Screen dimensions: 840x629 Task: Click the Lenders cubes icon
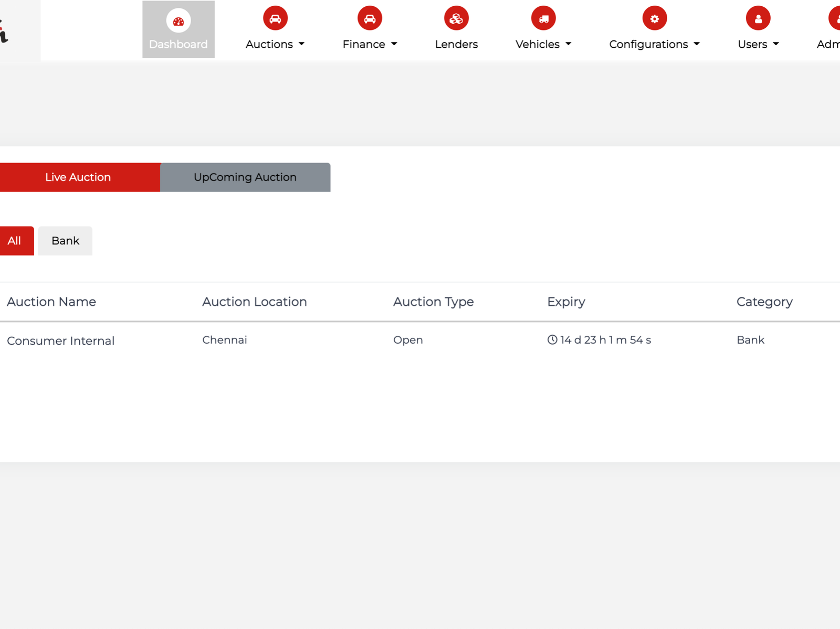(x=456, y=18)
